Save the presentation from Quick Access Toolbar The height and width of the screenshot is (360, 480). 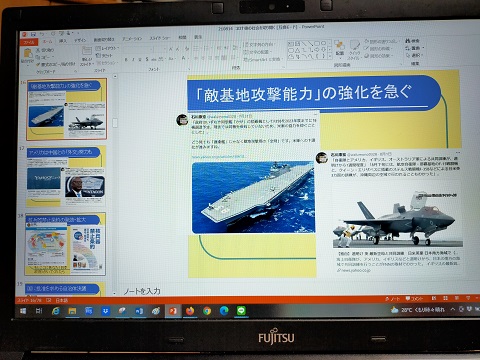click(33, 34)
